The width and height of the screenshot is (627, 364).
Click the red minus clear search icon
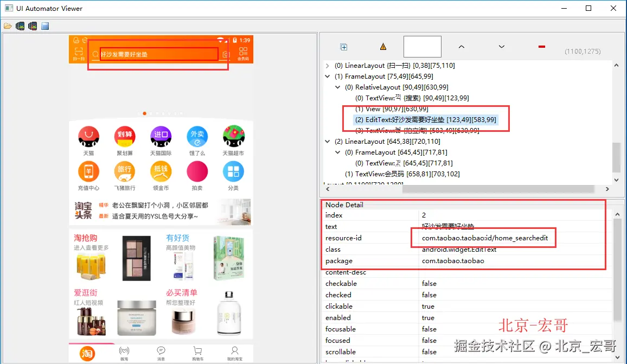point(542,47)
